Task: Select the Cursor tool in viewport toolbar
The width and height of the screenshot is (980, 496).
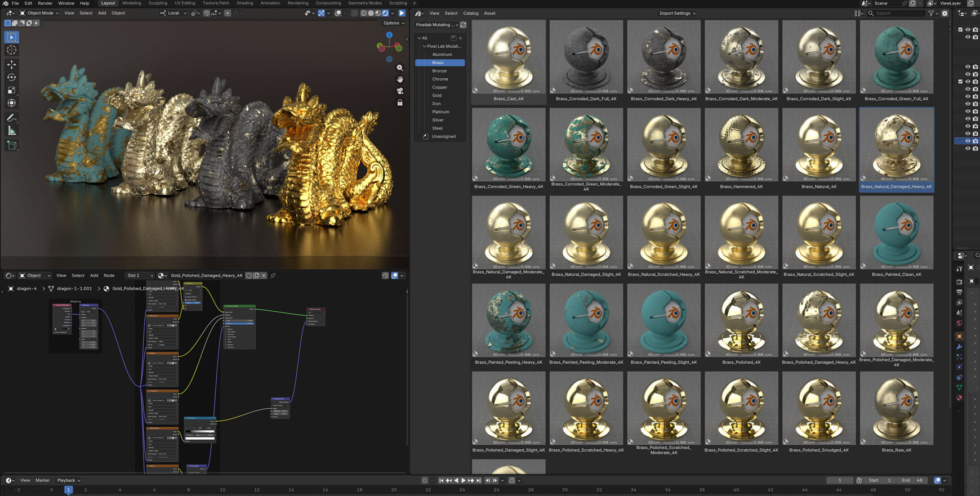Action: click(11, 50)
